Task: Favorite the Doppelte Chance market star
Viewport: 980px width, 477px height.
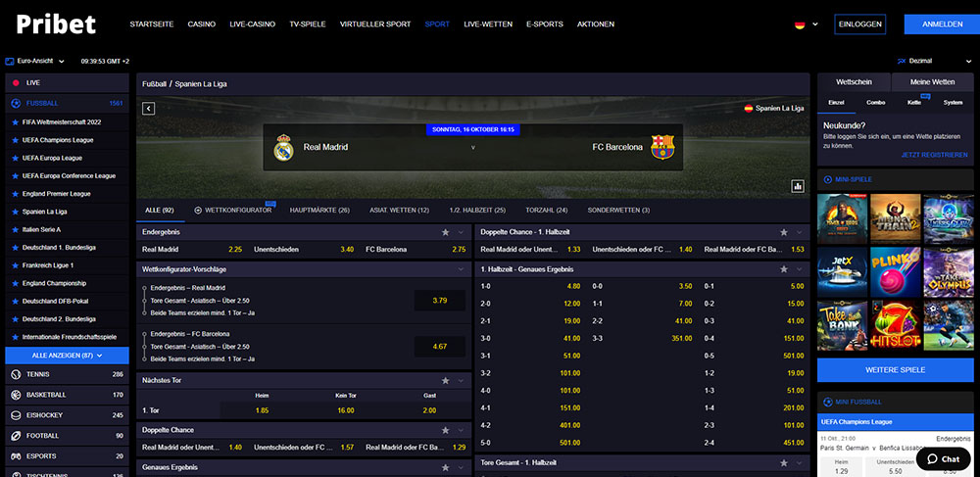Action: (445, 430)
